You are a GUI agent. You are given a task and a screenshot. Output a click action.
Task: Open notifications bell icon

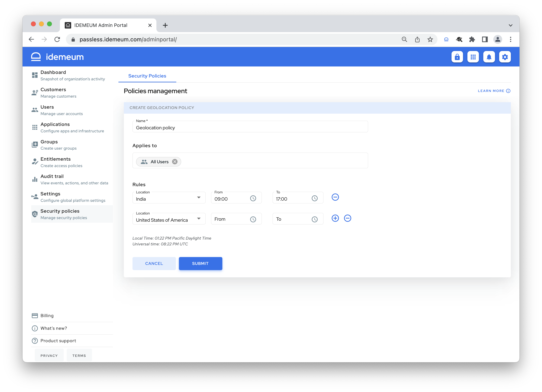489,57
